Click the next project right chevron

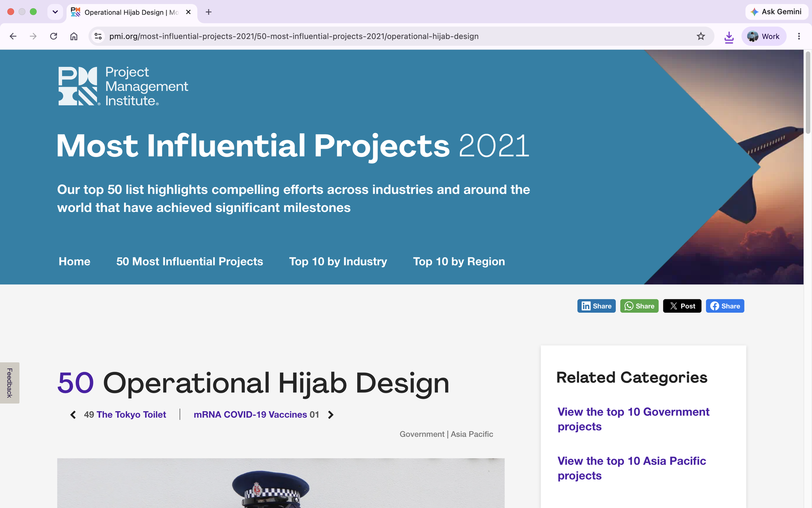(x=331, y=415)
